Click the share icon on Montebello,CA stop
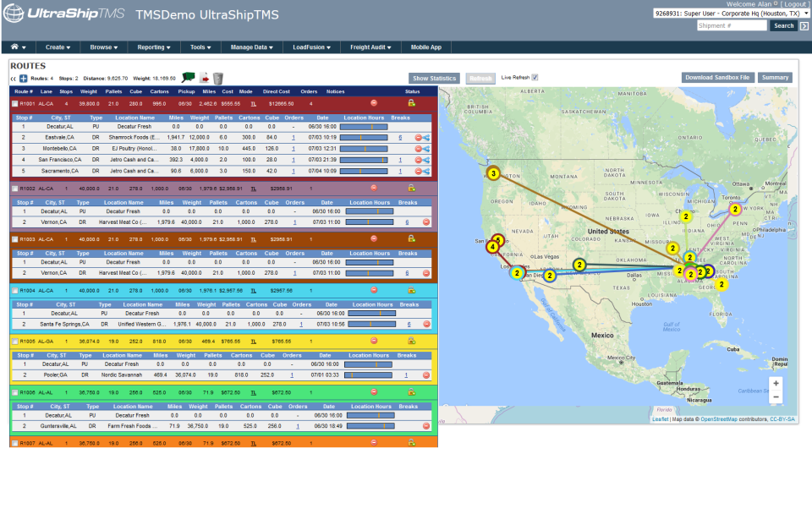 [425, 149]
